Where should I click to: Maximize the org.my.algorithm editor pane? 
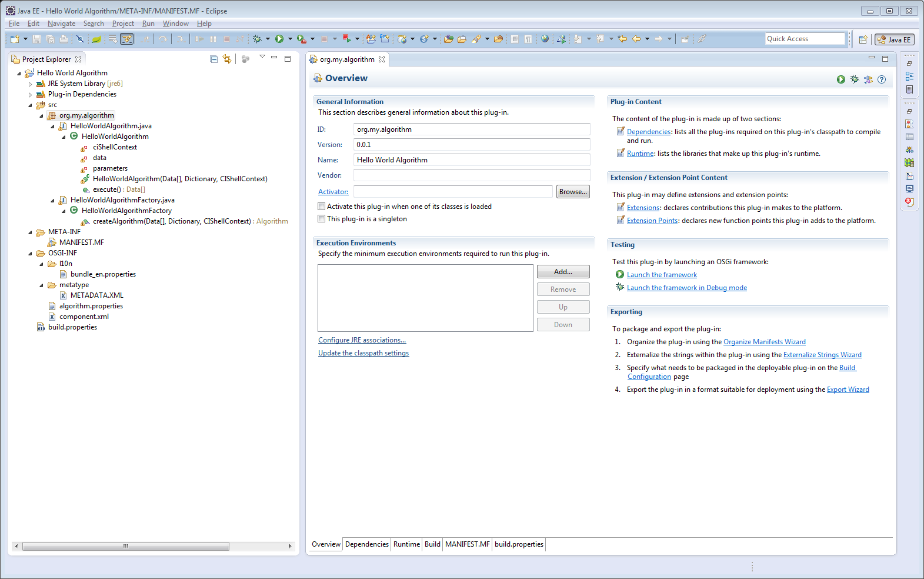(x=885, y=58)
